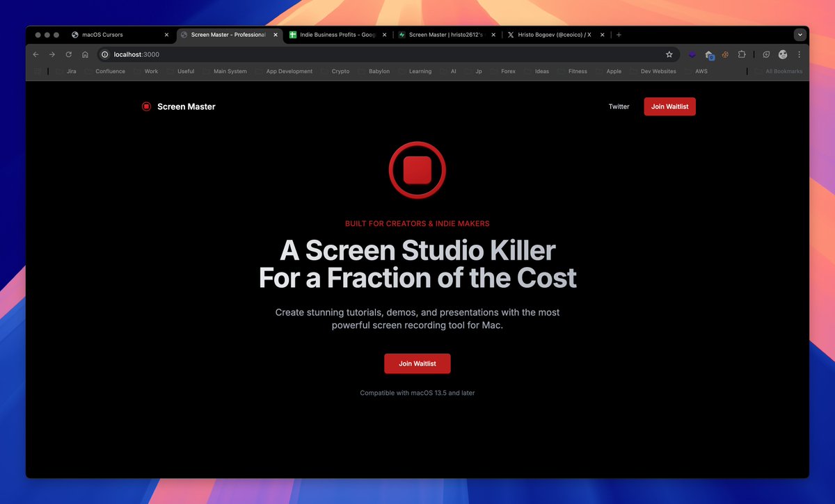The image size is (835, 504).
Task: Close the Screen Master hristo2612 tab
Action: click(x=494, y=35)
